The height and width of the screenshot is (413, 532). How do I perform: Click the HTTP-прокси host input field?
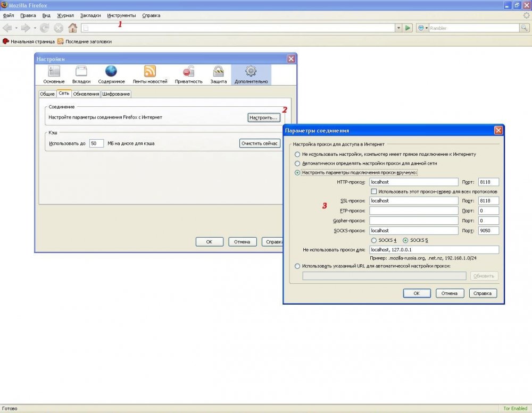(x=413, y=182)
